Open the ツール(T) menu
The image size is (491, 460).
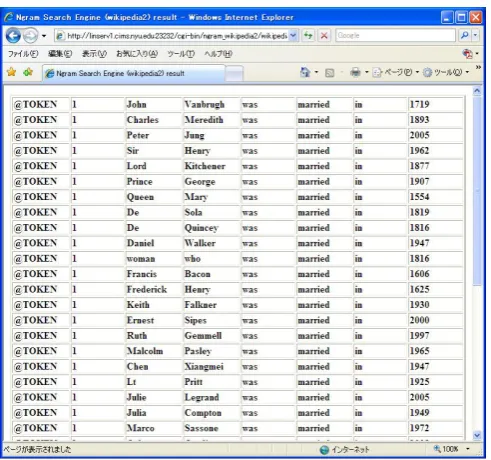[x=181, y=54]
